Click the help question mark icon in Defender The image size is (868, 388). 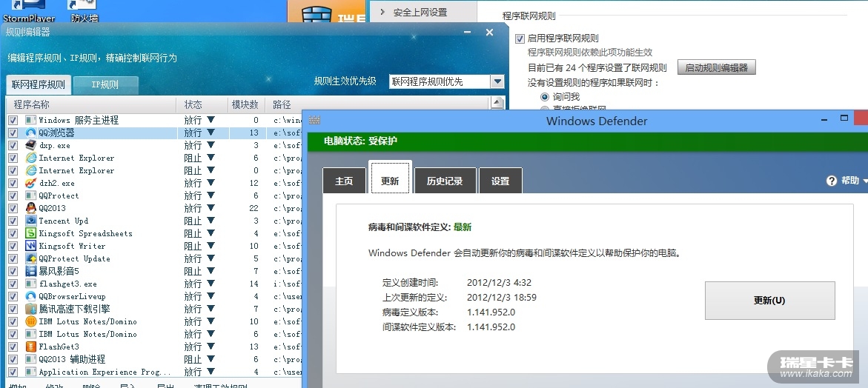[x=832, y=181]
